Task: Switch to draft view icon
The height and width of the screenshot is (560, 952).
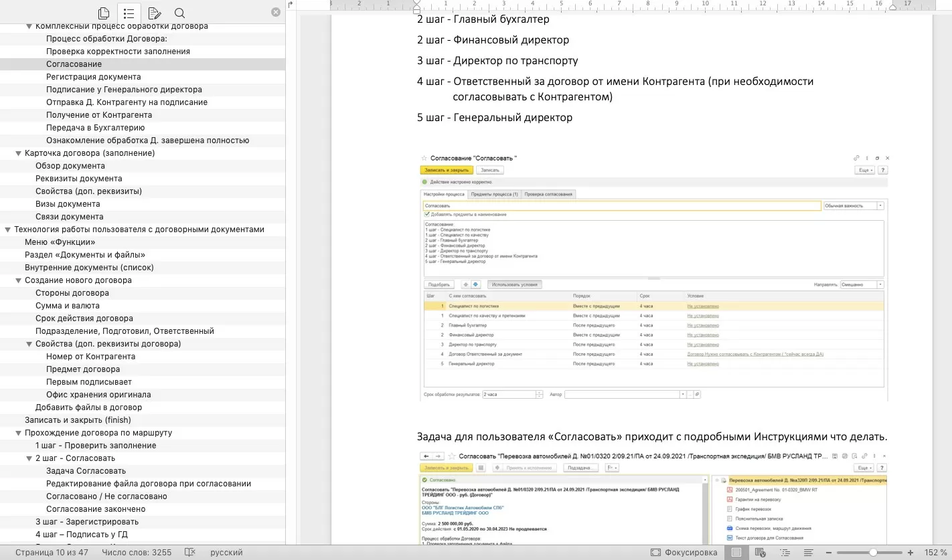Action: [x=808, y=553]
